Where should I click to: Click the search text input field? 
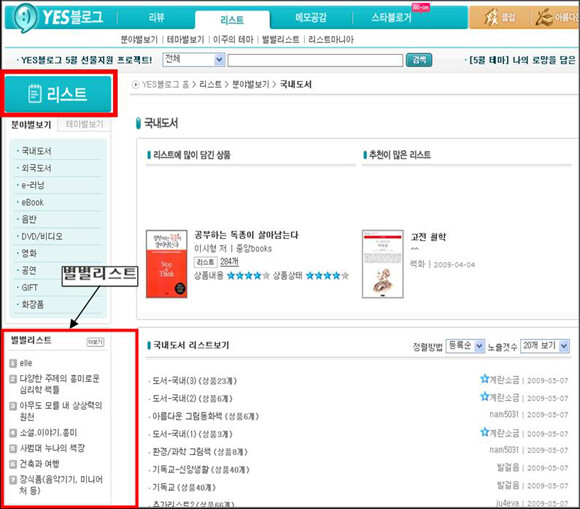[315, 60]
